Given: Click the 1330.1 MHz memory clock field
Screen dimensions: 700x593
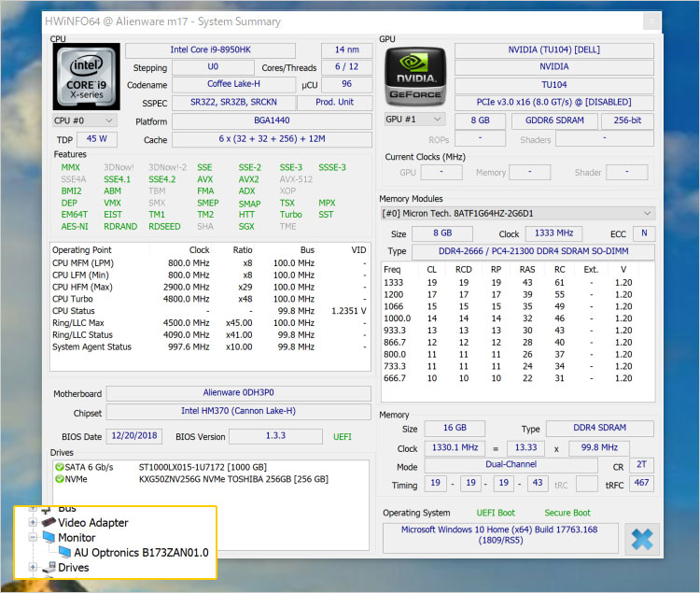Looking at the screenshot, I should [455, 447].
